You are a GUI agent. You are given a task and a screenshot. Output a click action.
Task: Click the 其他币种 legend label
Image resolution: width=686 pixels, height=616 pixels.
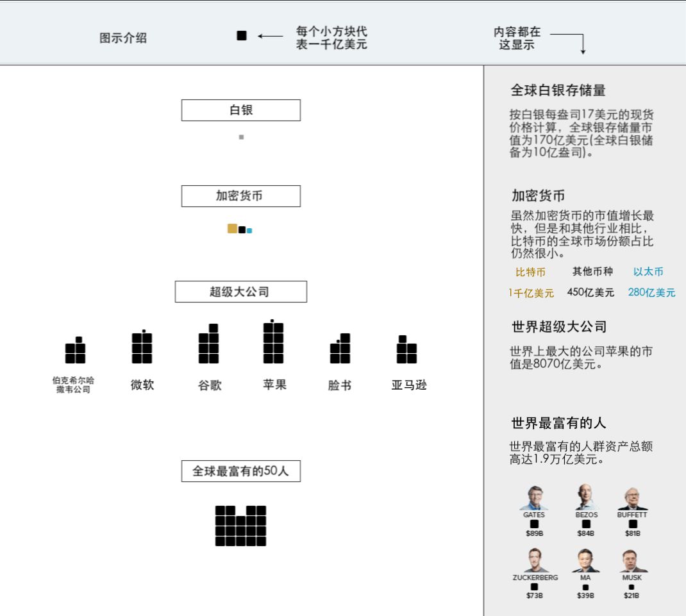click(x=593, y=271)
